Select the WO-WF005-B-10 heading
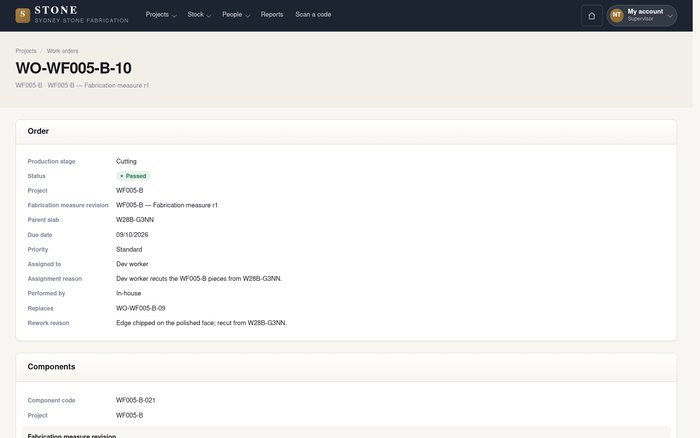Image resolution: width=700 pixels, height=438 pixels. pos(74,68)
